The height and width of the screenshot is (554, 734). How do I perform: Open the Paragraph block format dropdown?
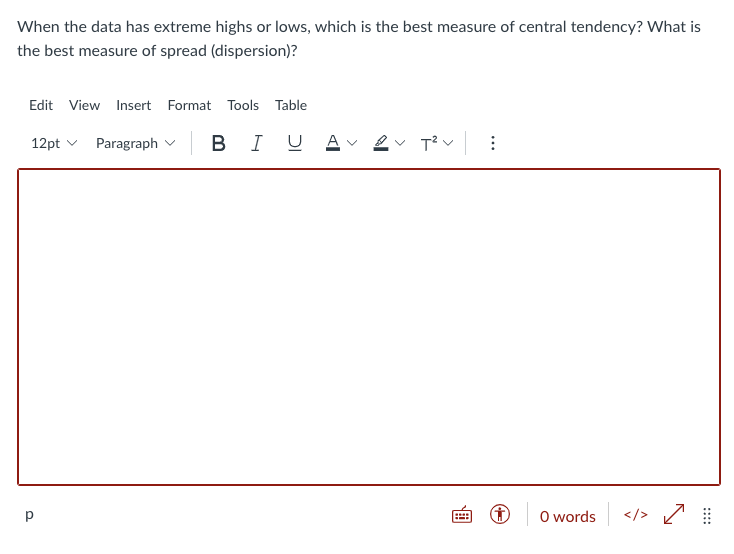click(x=136, y=143)
